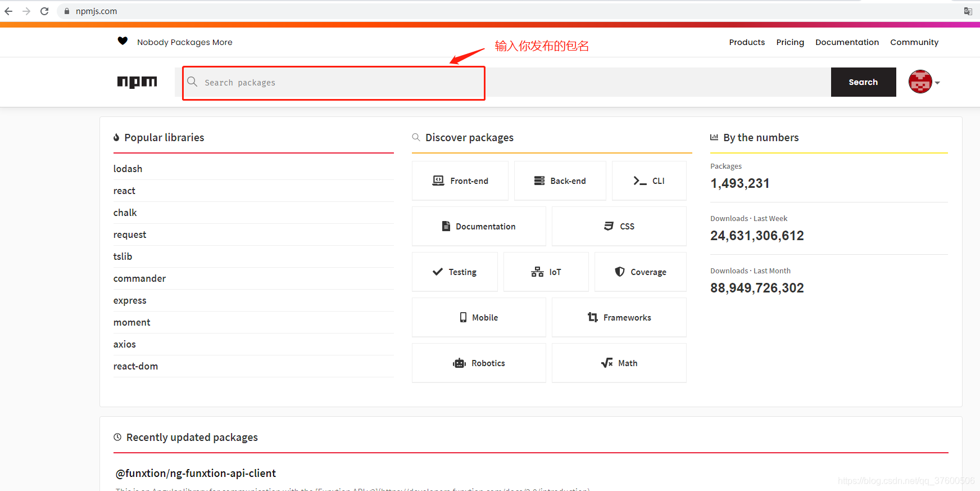Viewport: 980px width, 491px height.
Task: Click the Recently updated packages heading
Action: (192, 437)
